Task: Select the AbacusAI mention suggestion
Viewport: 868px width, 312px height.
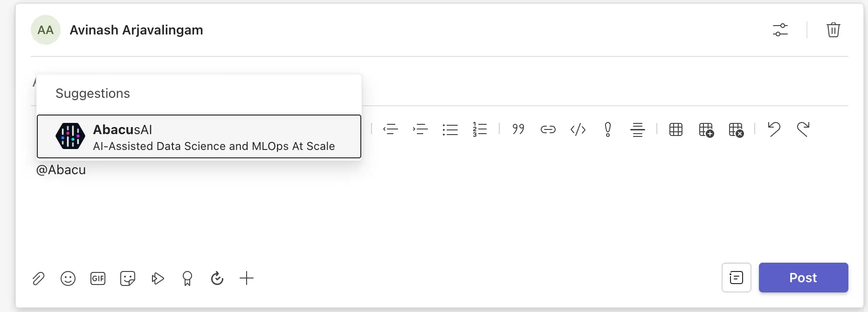Action: [x=199, y=137]
